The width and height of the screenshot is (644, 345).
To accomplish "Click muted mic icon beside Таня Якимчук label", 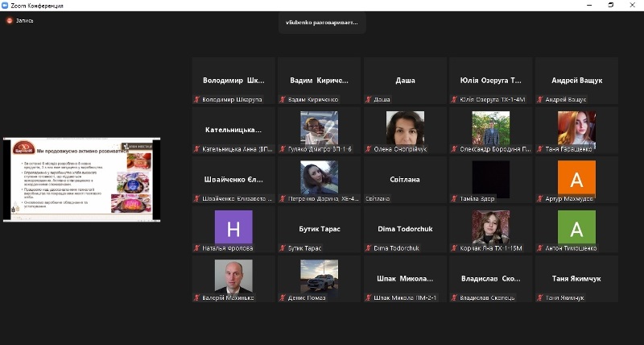I will (540, 297).
